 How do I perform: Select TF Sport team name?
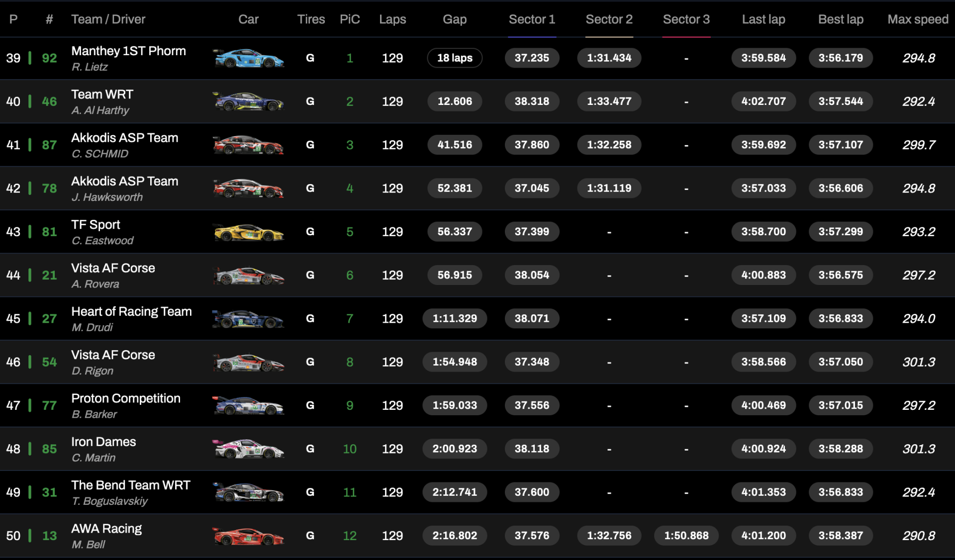pyautogui.click(x=95, y=224)
